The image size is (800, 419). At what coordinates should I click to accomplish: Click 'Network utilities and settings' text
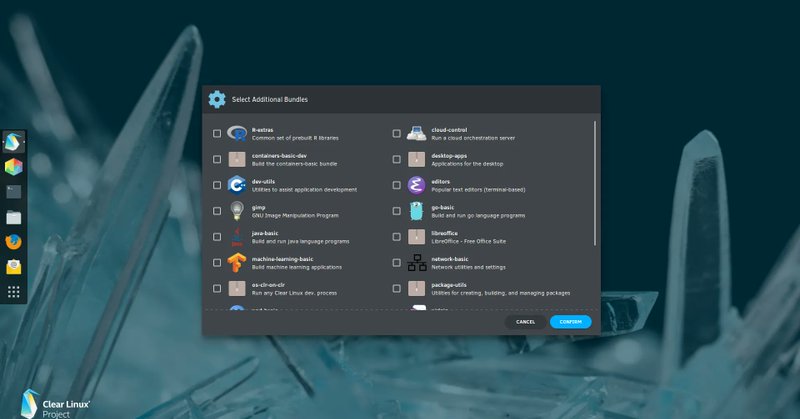[x=468, y=267]
